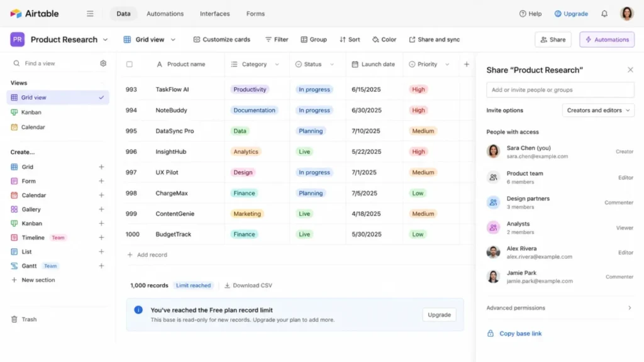This screenshot has width=644, height=362.
Task: Open the Trash
Action: coord(24,319)
